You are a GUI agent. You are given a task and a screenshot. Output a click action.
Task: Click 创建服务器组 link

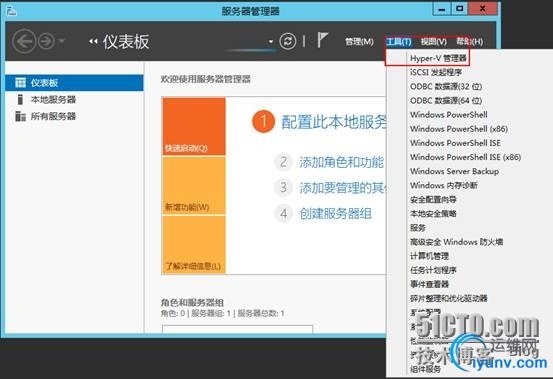pos(335,214)
